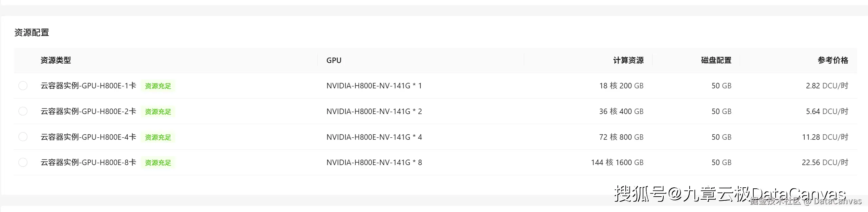
Task: Select the H800E-2卡 radio button
Action: coord(23,111)
